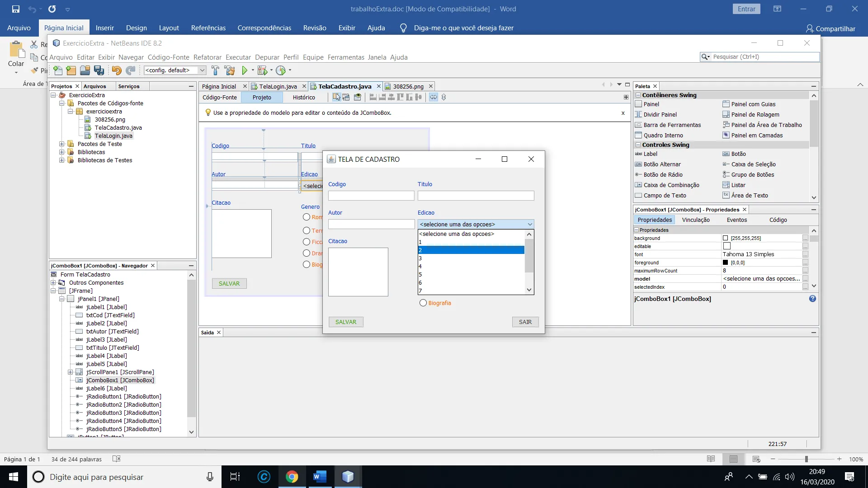Select the Biografia radio button

(423, 303)
